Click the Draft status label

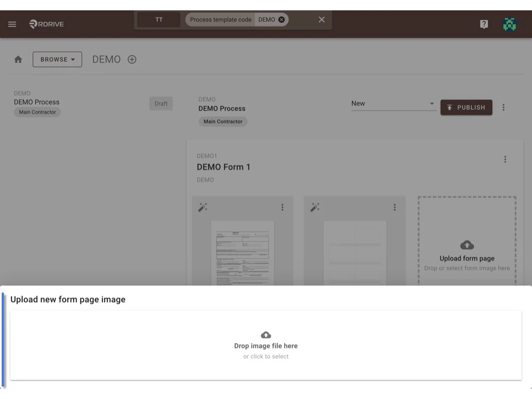(x=161, y=103)
